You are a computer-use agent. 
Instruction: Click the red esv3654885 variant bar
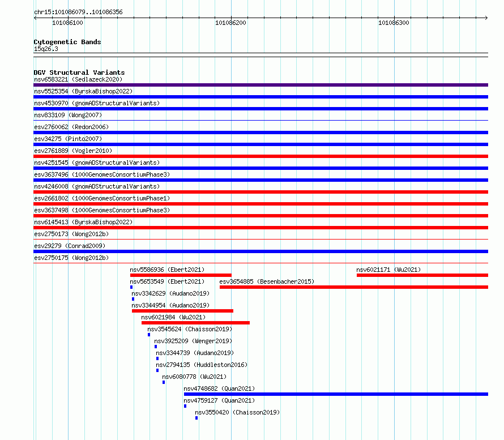pos(354,287)
